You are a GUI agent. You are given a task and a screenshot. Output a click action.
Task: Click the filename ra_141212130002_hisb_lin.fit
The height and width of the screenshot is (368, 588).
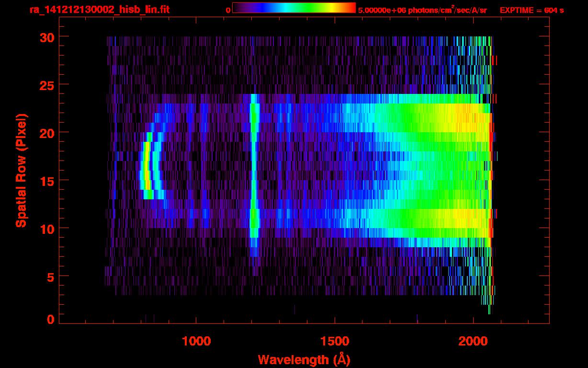pos(99,9)
